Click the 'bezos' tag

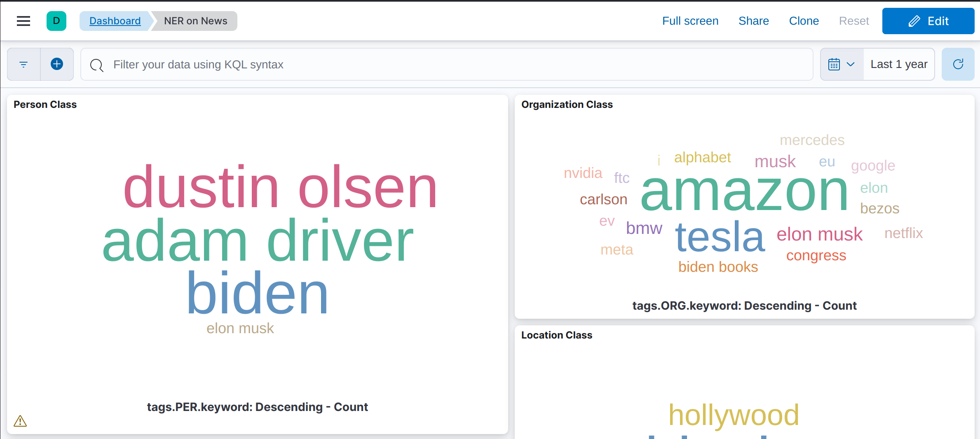[879, 208]
